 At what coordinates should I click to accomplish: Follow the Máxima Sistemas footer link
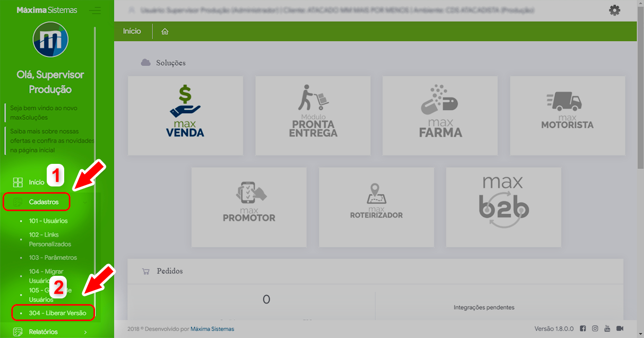point(212,329)
